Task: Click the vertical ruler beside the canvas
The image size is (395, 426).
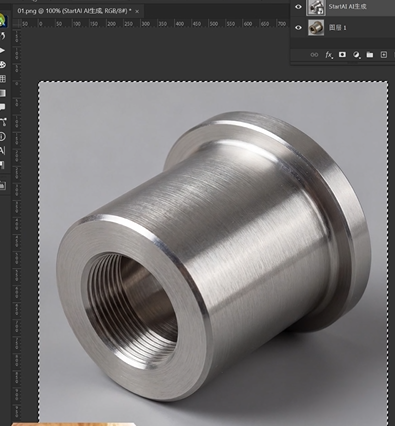Action: 16,227
